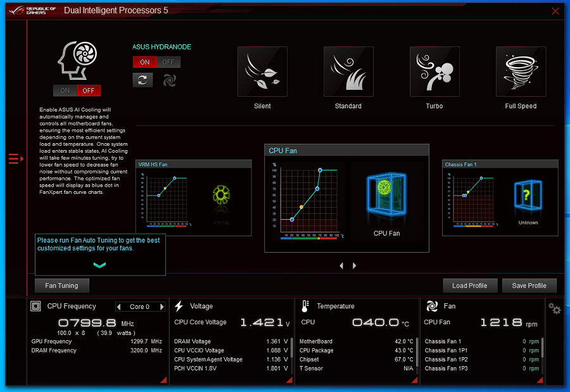Show previous fan card with left arrow
Screen dimensions: 570x392
click(x=341, y=266)
